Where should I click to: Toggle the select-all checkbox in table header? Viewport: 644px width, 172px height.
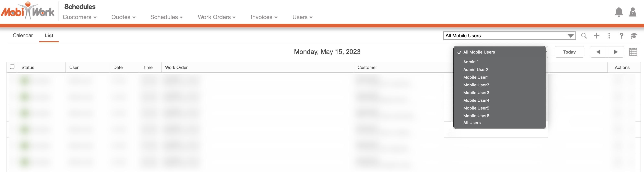12,67
